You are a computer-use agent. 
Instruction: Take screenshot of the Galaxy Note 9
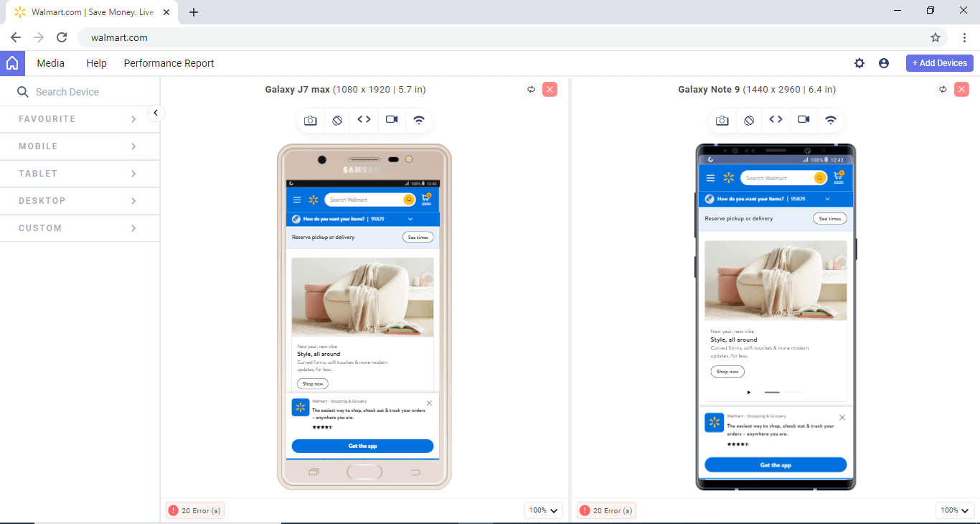pyautogui.click(x=722, y=120)
